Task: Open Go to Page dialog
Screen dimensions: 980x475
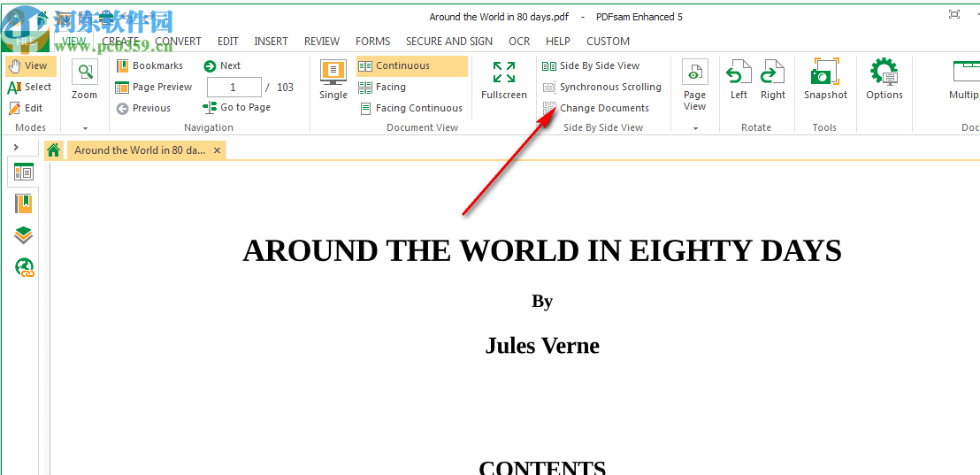Action: (237, 108)
